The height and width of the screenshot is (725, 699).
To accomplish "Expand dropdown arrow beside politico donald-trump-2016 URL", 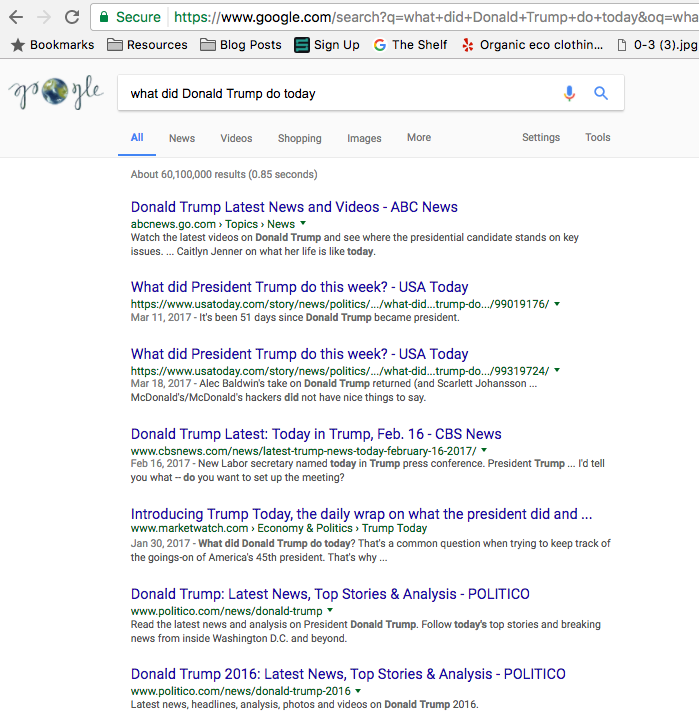I will coord(358,691).
